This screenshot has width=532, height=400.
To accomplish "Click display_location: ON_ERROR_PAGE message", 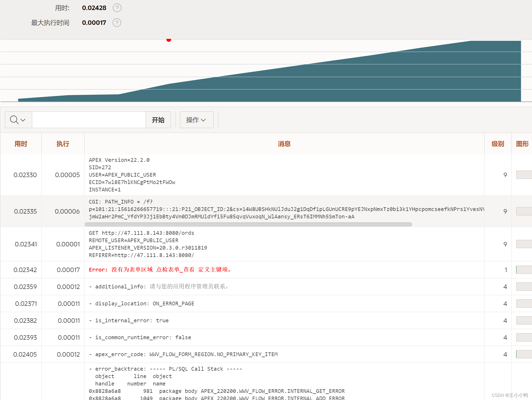I will (x=142, y=304).
